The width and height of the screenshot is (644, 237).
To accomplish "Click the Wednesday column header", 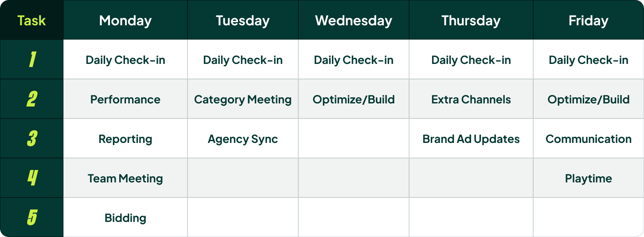I will (x=354, y=20).
